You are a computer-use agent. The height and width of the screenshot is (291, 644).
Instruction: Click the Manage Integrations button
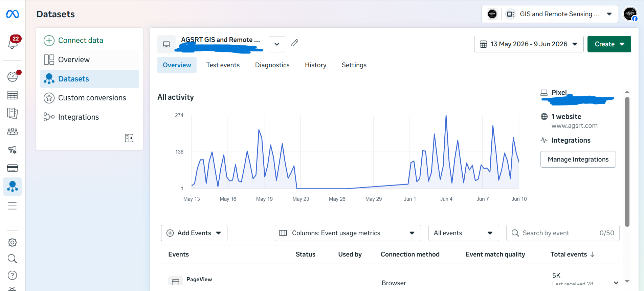coord(578,159)
